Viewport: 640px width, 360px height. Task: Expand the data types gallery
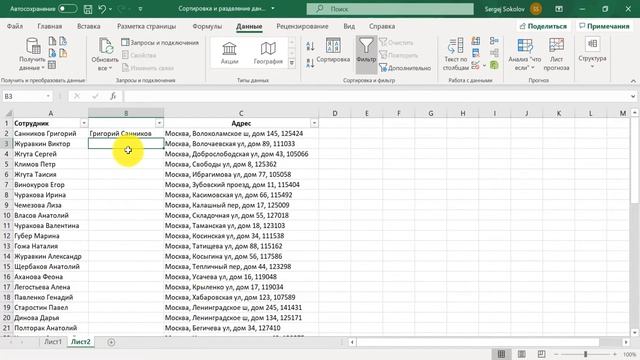pos(292,63)
